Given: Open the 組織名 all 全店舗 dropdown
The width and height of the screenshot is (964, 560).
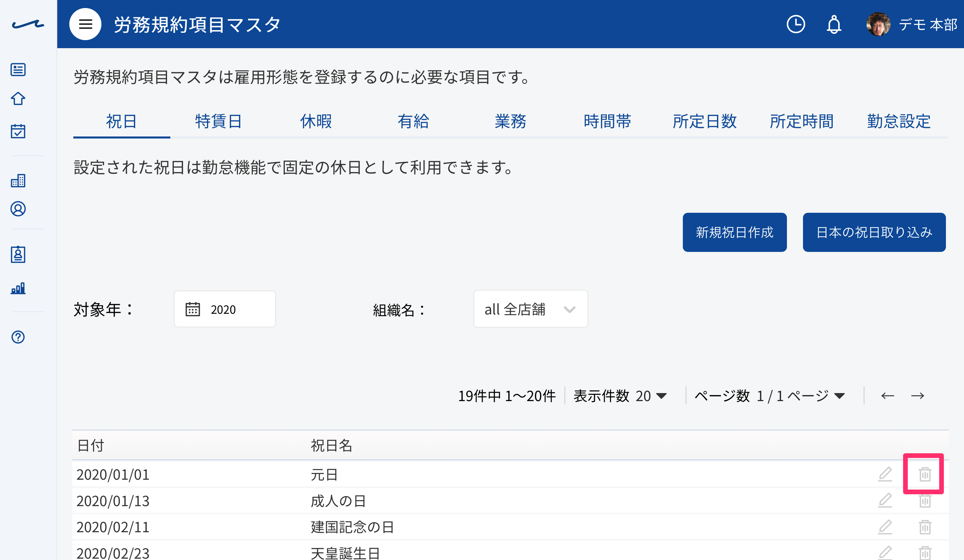Looking at the screenshot, I should pyautogui.click(x=531, y=309).
